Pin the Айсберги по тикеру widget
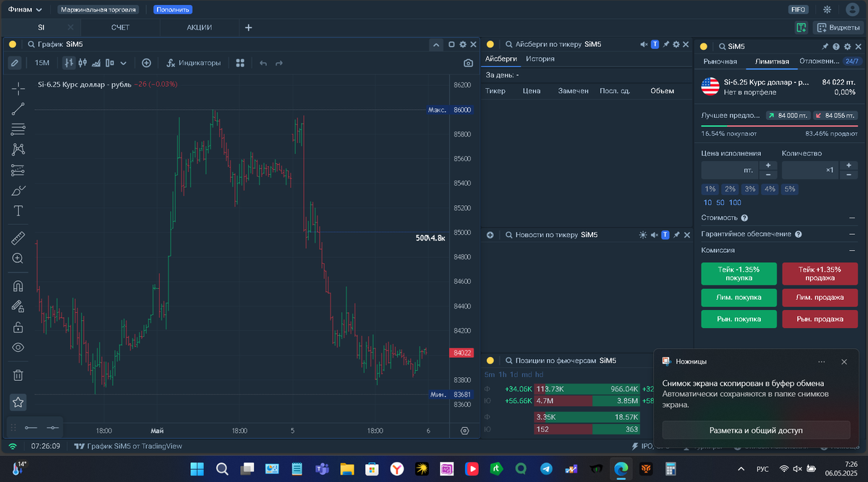This screenshot has width=868, height=482. point(666,44)
